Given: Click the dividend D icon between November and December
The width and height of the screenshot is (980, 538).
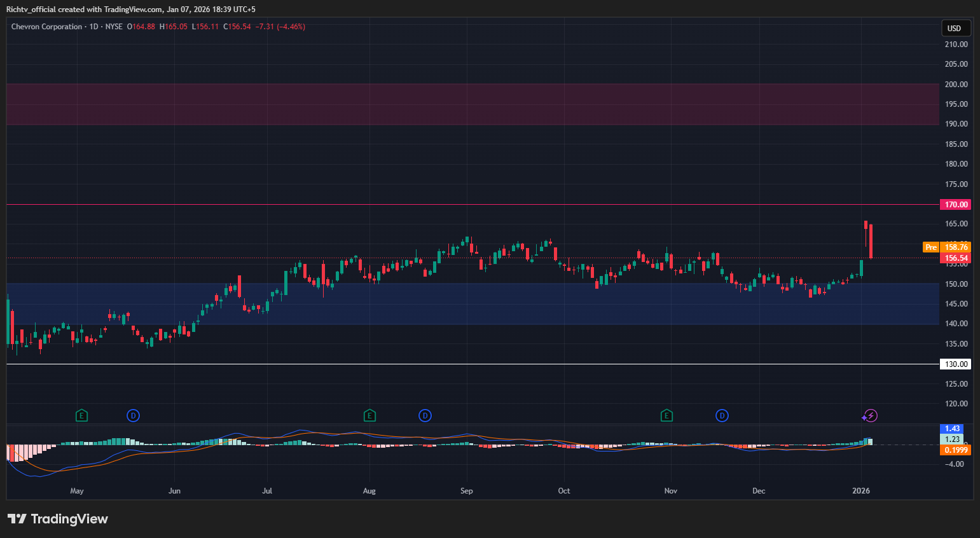Looking at the screenshot, I should point(722,415).
